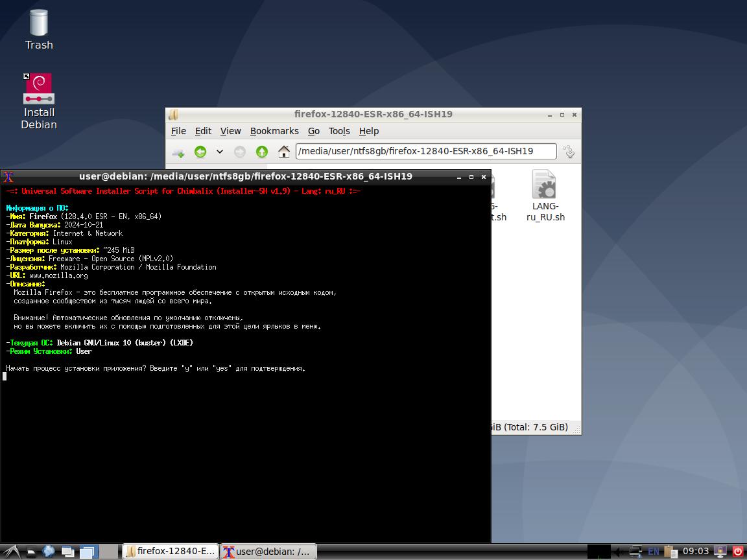Open the Install Debian desktop shortcut

pos(39,101)
